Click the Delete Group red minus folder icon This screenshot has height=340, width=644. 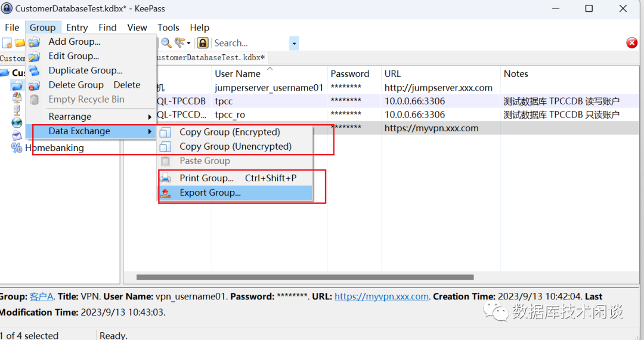(34, 85)
